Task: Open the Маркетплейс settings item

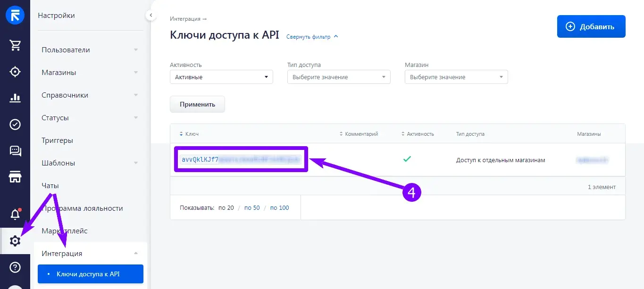Action: pos(65,231)
